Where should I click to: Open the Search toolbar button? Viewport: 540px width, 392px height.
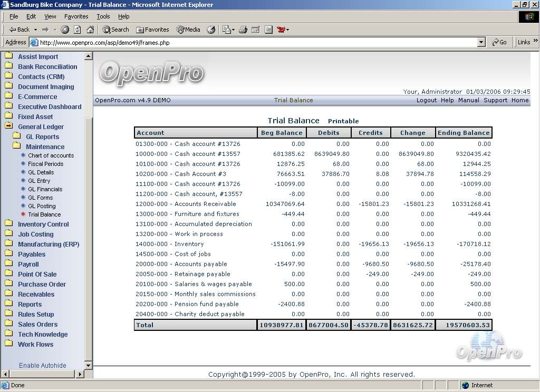(x=115, y=30)
